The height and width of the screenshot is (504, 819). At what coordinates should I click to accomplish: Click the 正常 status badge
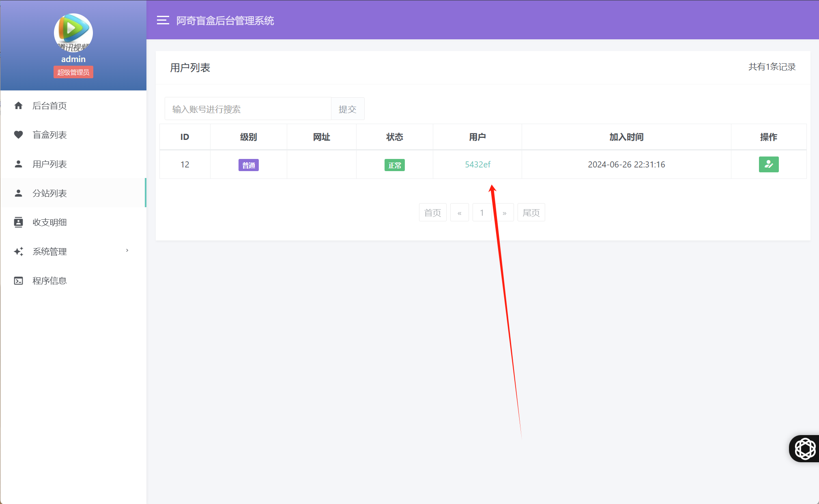click(395, 165)
